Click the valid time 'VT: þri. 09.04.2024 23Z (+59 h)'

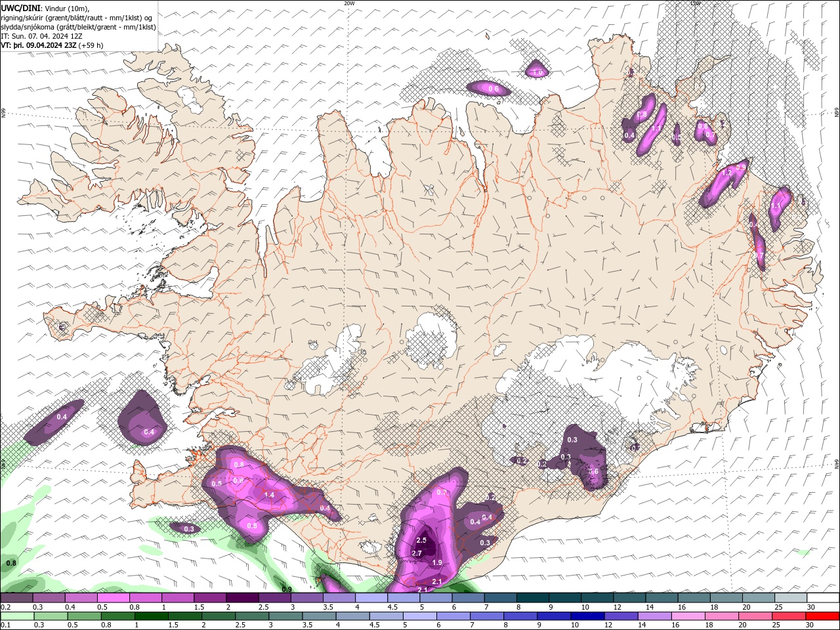52,45
